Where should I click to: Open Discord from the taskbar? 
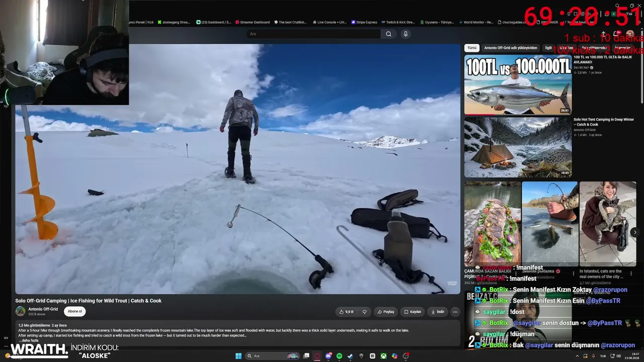[x=329, y=356]
